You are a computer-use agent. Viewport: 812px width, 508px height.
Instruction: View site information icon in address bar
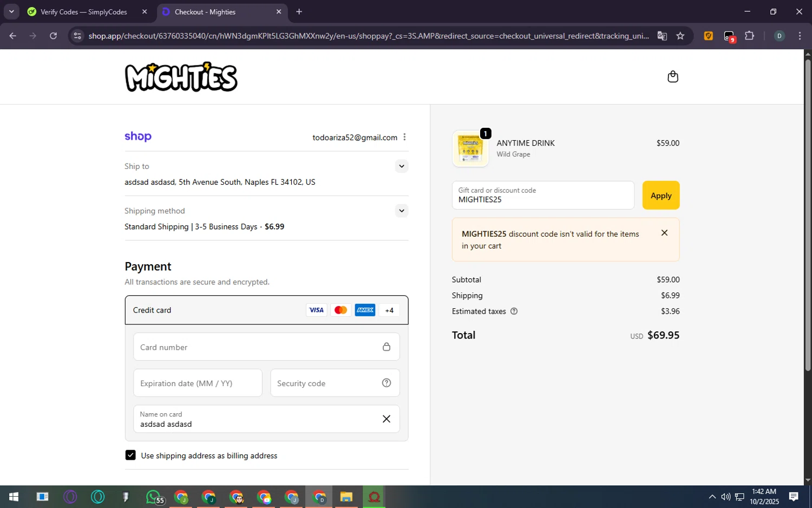point(77,36)
